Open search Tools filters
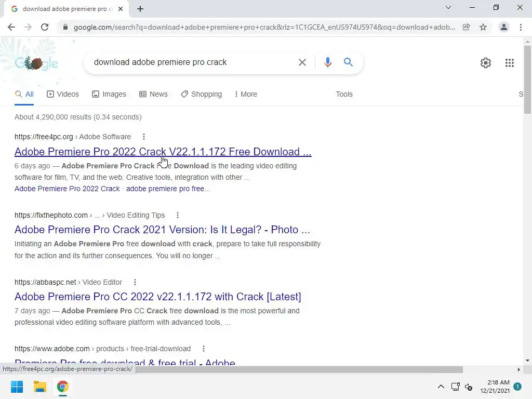Image resolution: width=532 pixels, height=399 pixels. coord(344,95)
